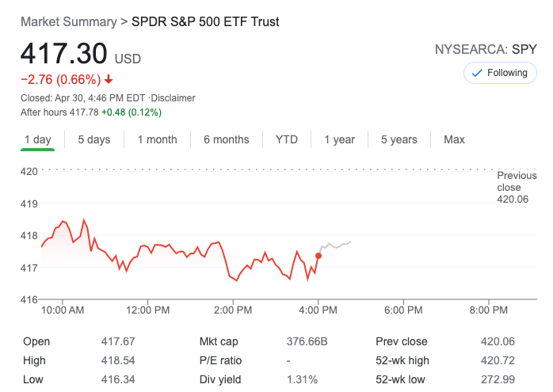
Task: Click the red down arrow icon
Action: [109, 79]
